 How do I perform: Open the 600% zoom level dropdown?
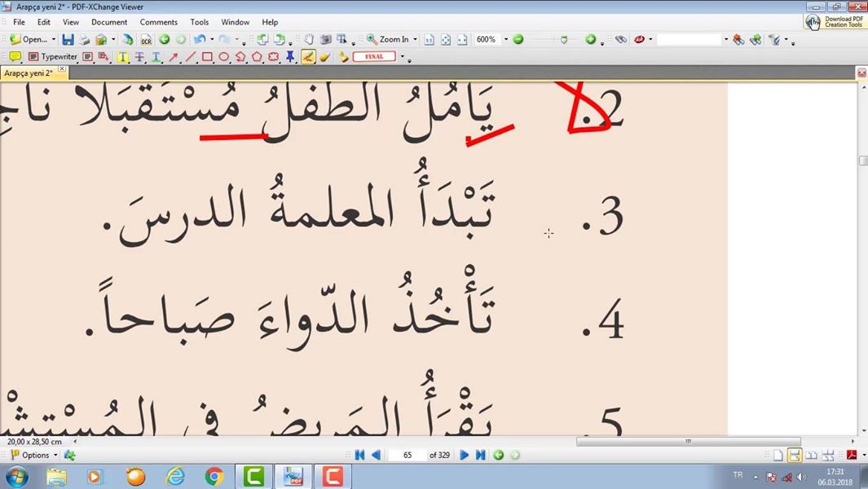point(505,39)
